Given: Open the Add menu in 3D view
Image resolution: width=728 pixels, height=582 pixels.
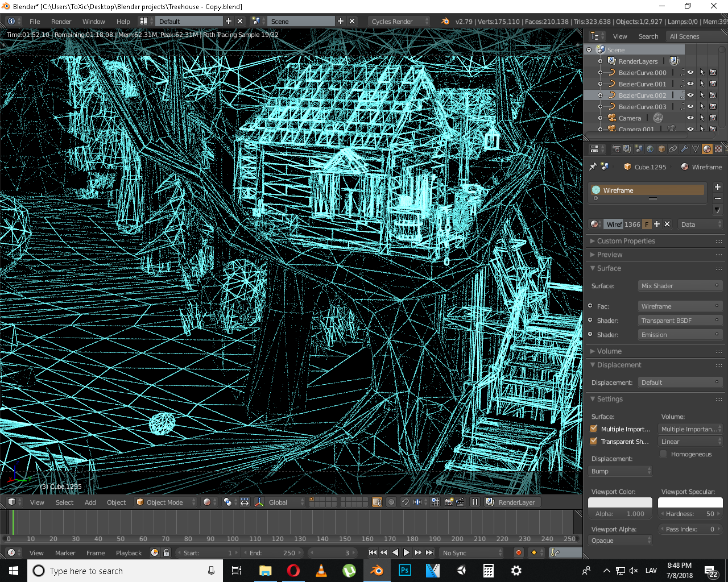Looking at the screenshot, I should [x=90, y=502].
